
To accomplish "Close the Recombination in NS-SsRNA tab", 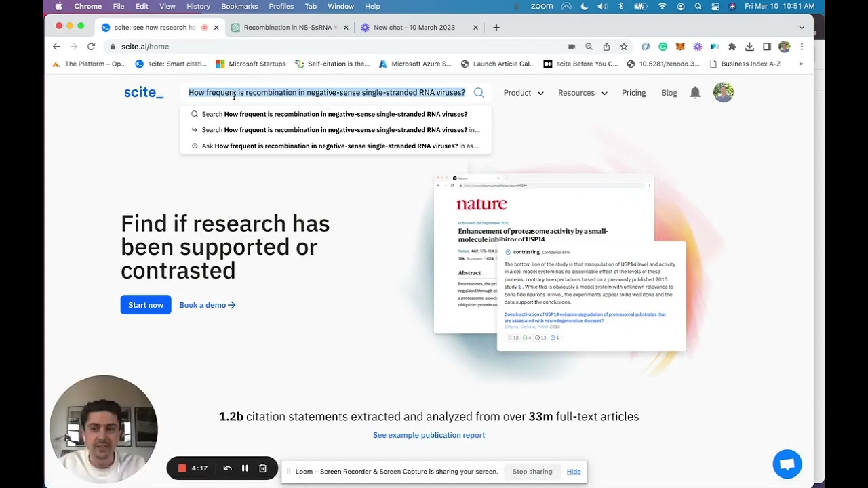I will point(346,28).
